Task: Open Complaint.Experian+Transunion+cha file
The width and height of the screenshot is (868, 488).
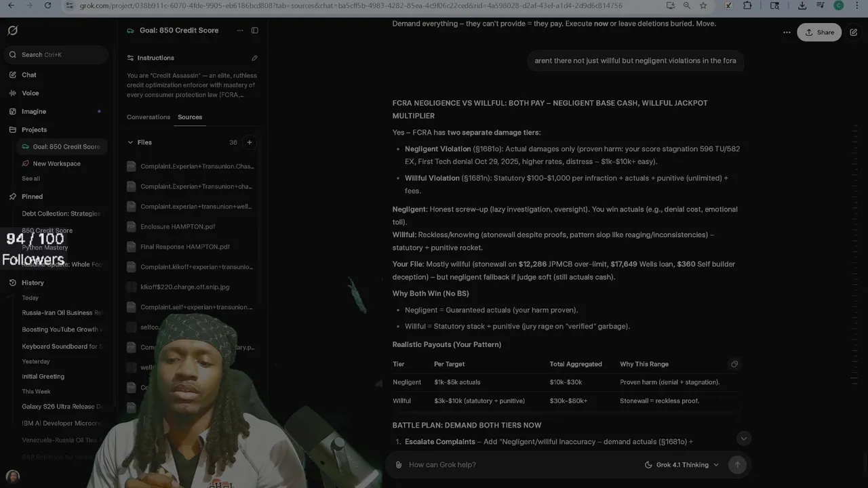Action: (x=191, y=186)
